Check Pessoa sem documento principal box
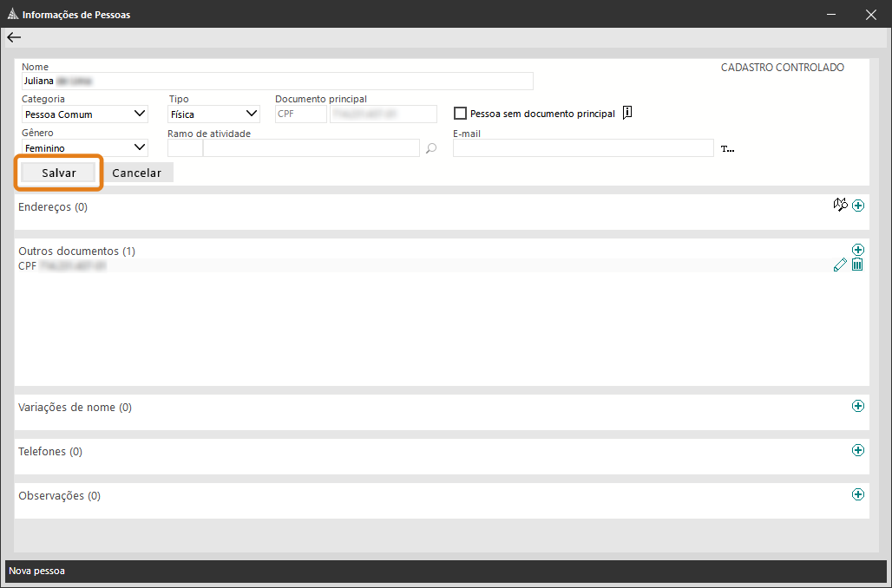This screenshot has width=892, height=588. click(461, 114)
